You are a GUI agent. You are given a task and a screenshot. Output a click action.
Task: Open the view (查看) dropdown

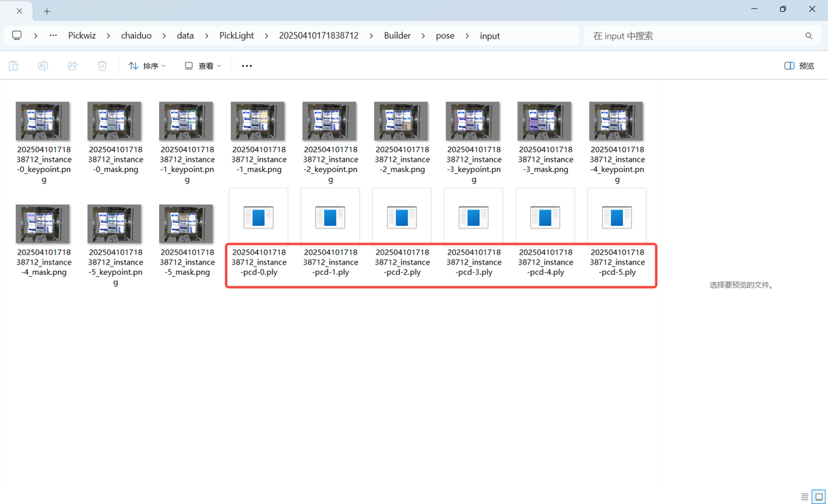click(x=203, y=66)
